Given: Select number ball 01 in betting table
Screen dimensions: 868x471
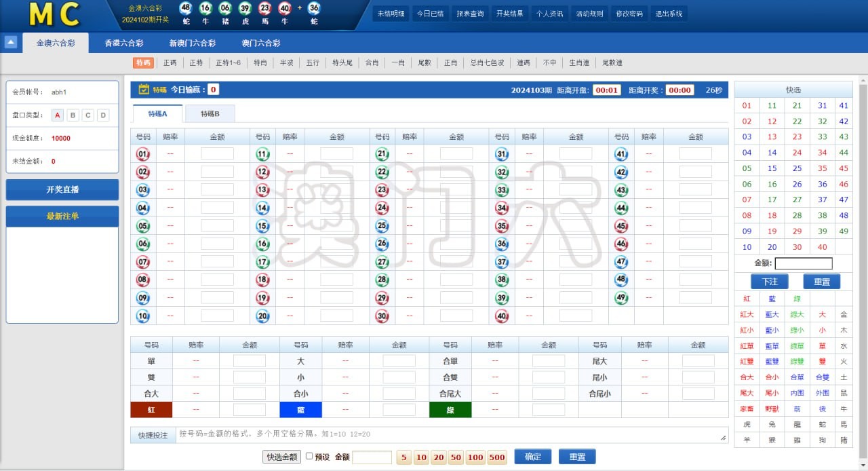Looking at the screenshot, I should coord(143,154).
